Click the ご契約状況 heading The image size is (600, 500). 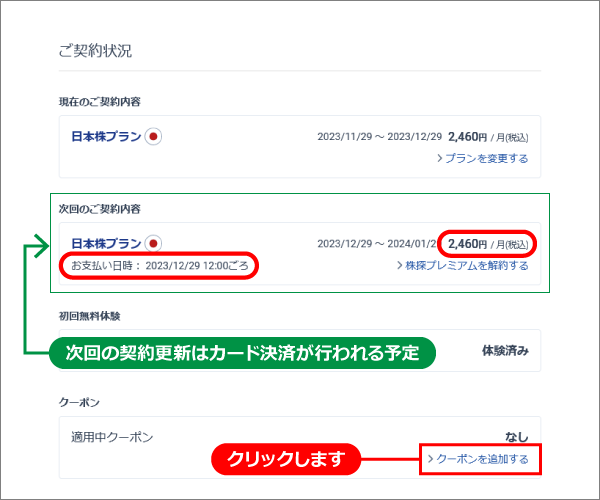click(95, 51)
